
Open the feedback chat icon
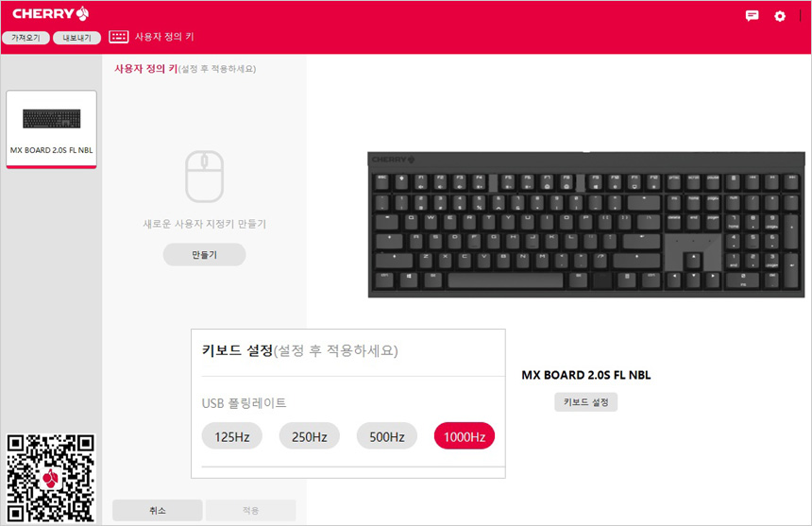752,15
